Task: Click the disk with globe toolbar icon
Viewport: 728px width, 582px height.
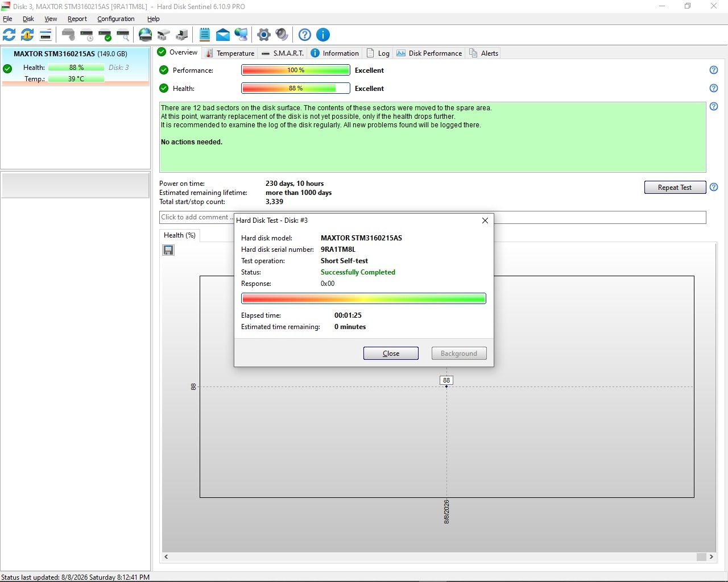Action: [x=146, y=35]
